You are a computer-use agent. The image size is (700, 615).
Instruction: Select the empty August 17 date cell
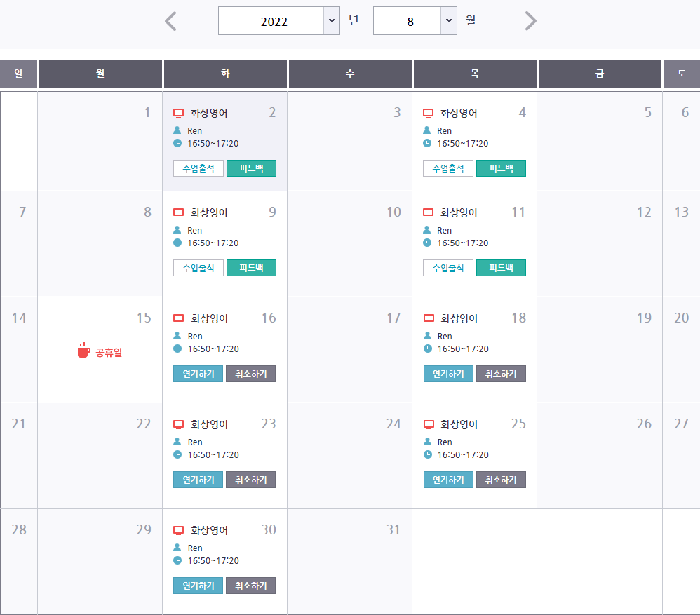pyautogui.click(x=349, y=350)
